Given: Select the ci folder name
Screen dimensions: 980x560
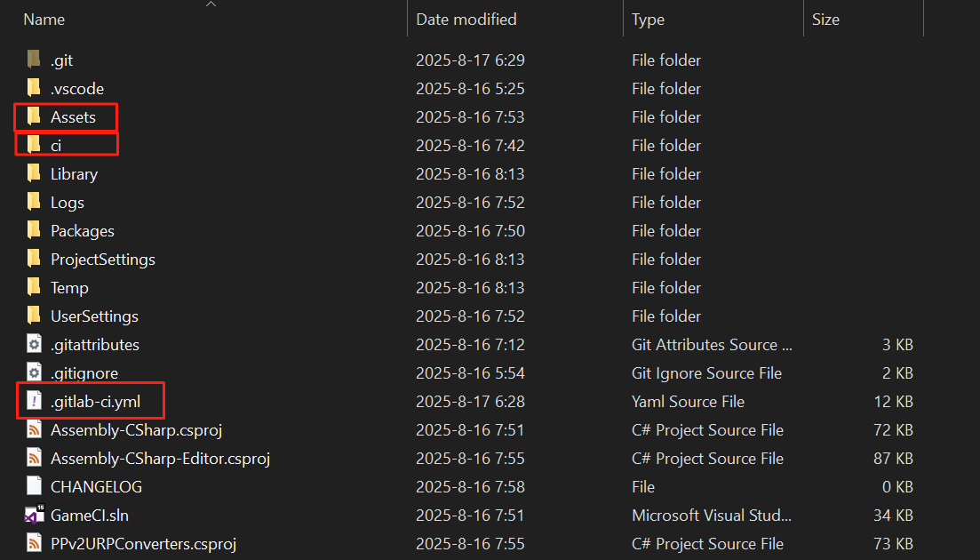Looking at the screenshot, I should [56, 146].
